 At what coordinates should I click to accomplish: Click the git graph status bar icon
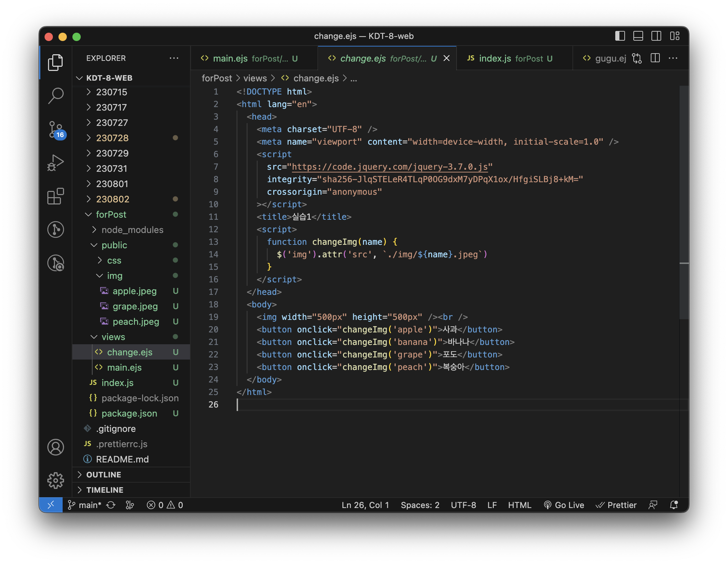130,505
